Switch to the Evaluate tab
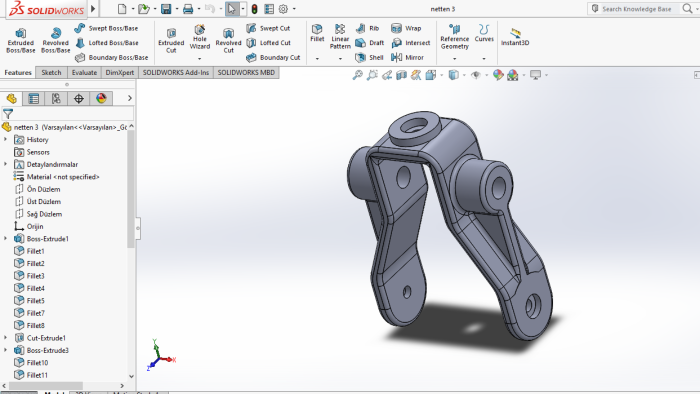The height and width of the screenshot is (394, 700). [84, 72]
